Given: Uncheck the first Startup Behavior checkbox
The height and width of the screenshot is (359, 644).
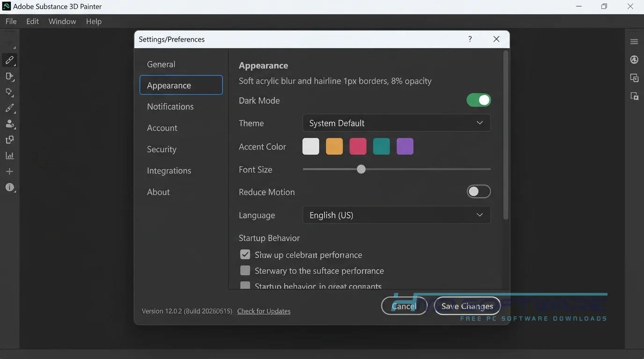Looking at the screenshot, I should 245,254.
